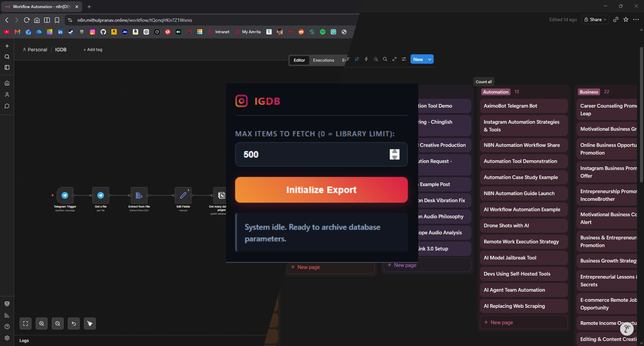Click the Notion sort arrows icon
Image resolution: width=644 pixels, height=346 pixels.
click(357, 59)
